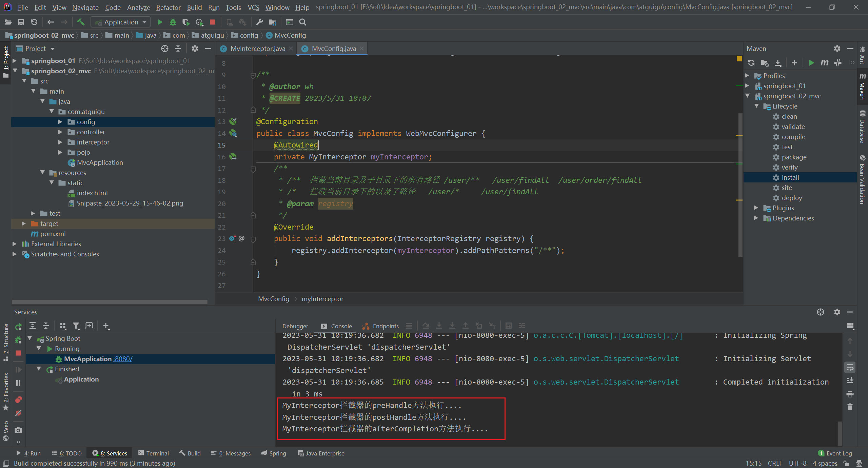
Task: Open the 6: TODO tool window button
Action: 67,453
